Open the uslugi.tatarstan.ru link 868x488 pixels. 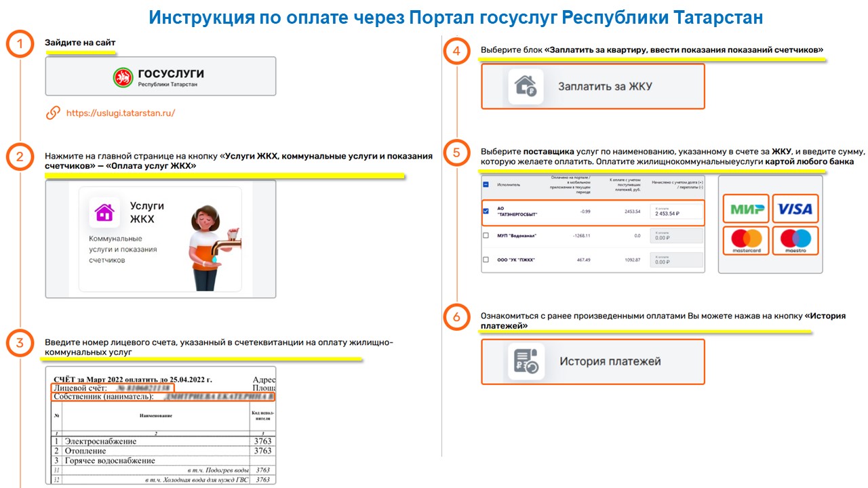pyautogui.click(x=120, y=113)
